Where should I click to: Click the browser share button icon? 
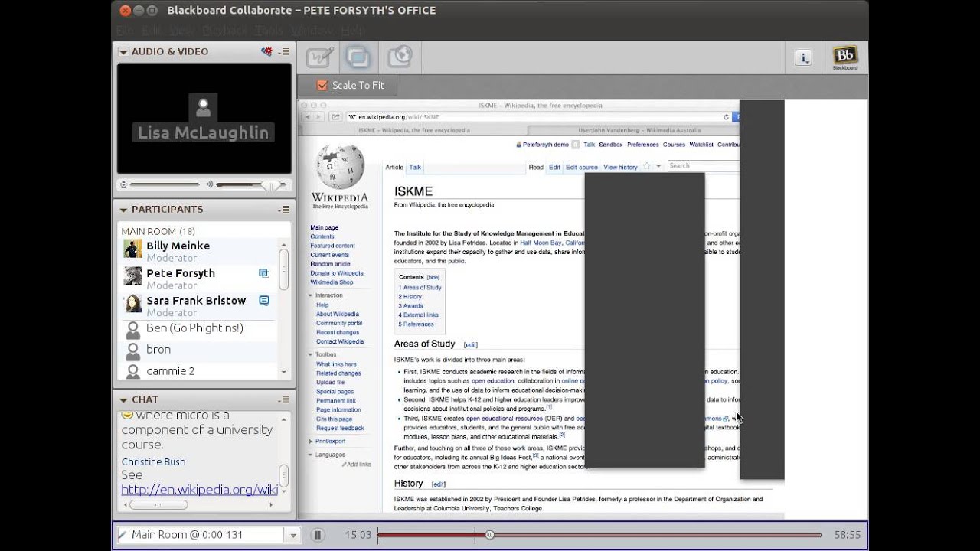tap(335, 117)
